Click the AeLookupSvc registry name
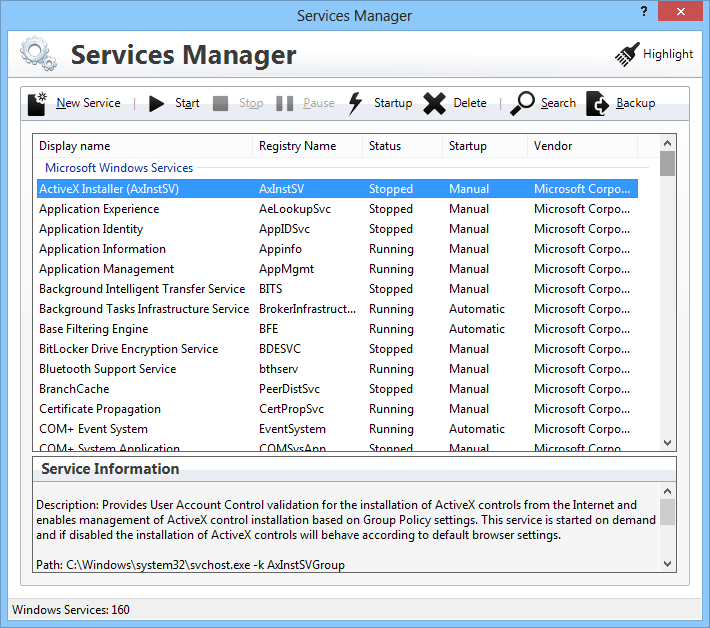Image resolution: width=710 pixels, height=628 pixels. pyautogui.click(x=295, y=209)
